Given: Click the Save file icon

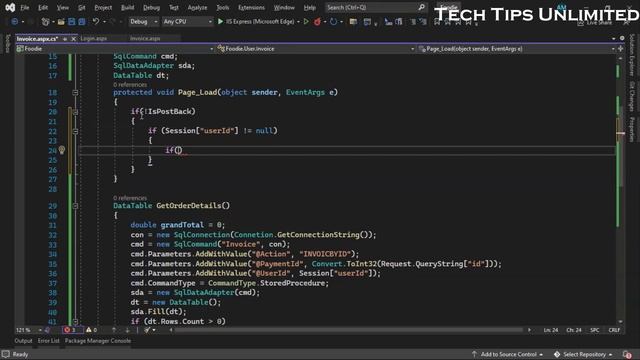Looking at the screenshot, I should (72, 22).
